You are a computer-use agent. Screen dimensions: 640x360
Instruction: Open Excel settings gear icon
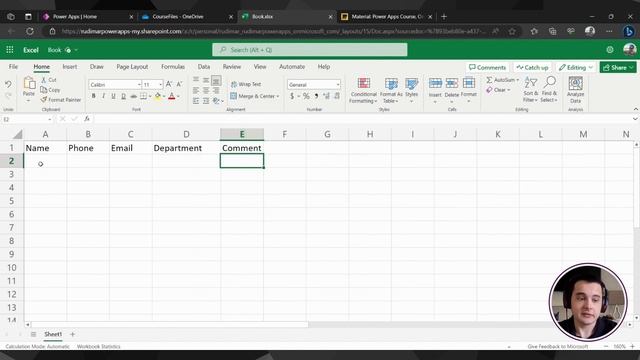(x=610, y=50)
